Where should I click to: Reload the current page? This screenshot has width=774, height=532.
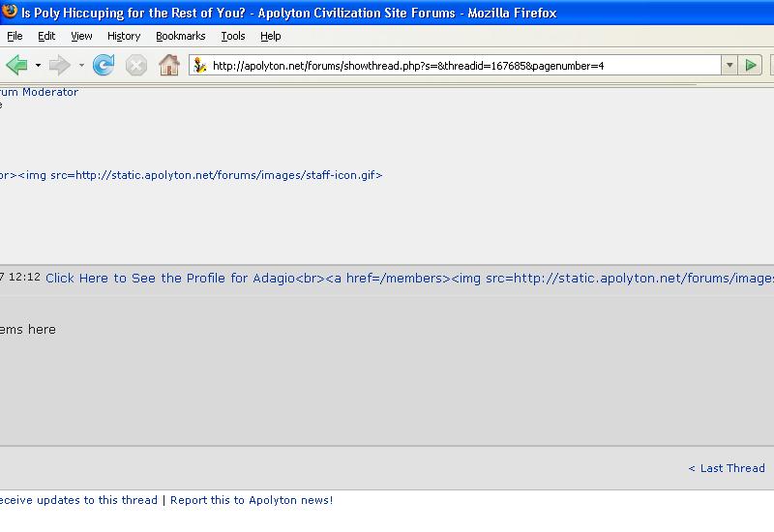[x=104, y=66]
